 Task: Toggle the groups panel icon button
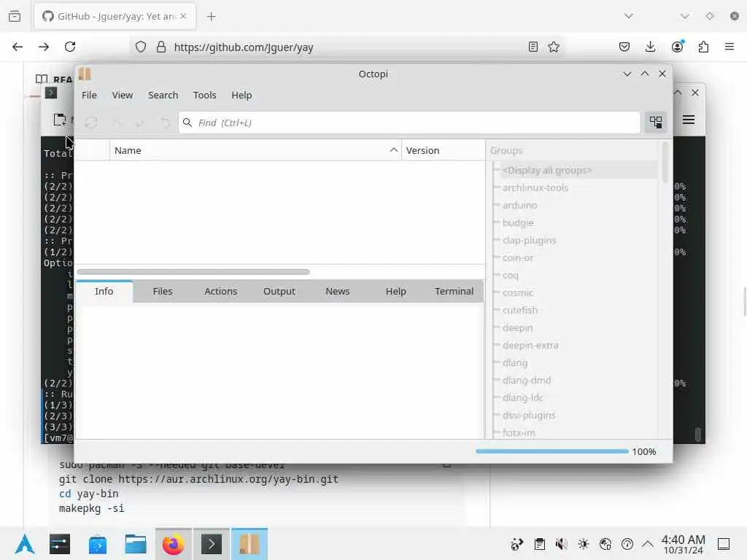click(656, 122)
